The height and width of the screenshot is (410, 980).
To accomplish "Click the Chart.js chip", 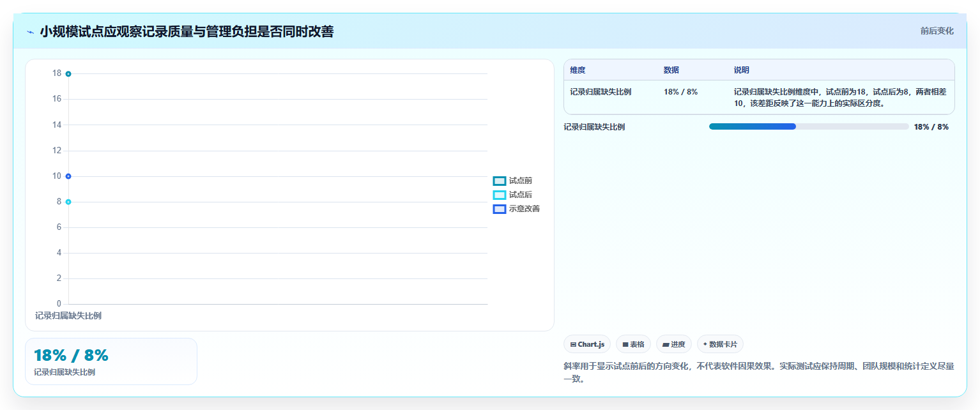I will point(587,344).
